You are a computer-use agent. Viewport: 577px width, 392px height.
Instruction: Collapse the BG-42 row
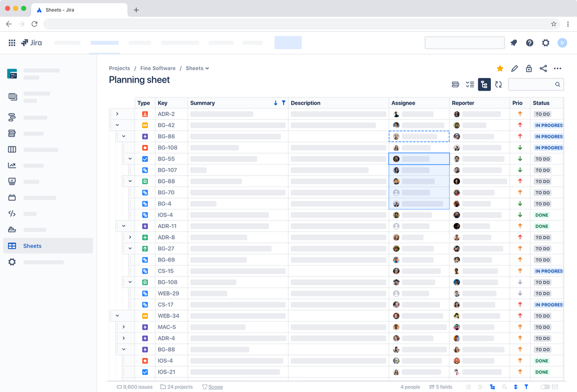coord(117,125)
